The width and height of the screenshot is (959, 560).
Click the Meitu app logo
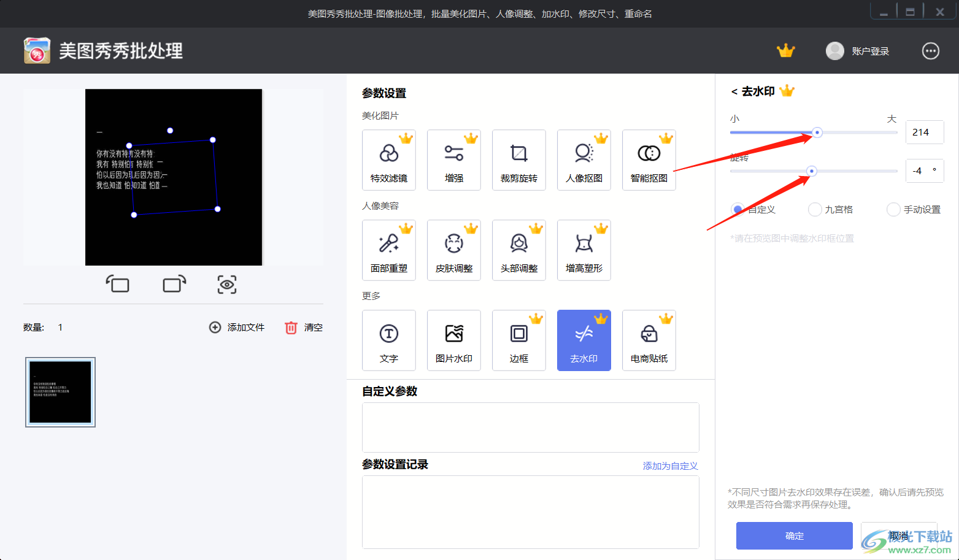tap(37, 50)
